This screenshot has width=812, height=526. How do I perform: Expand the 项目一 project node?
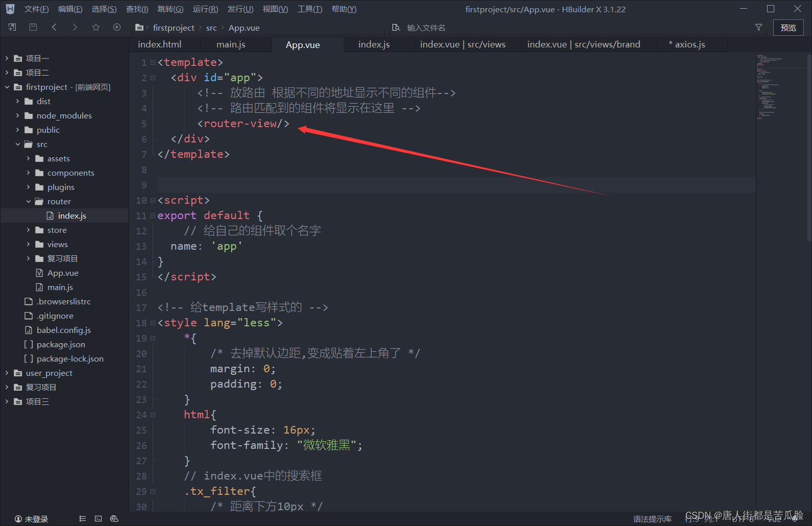pyautogui.click(x=7, y=58)
